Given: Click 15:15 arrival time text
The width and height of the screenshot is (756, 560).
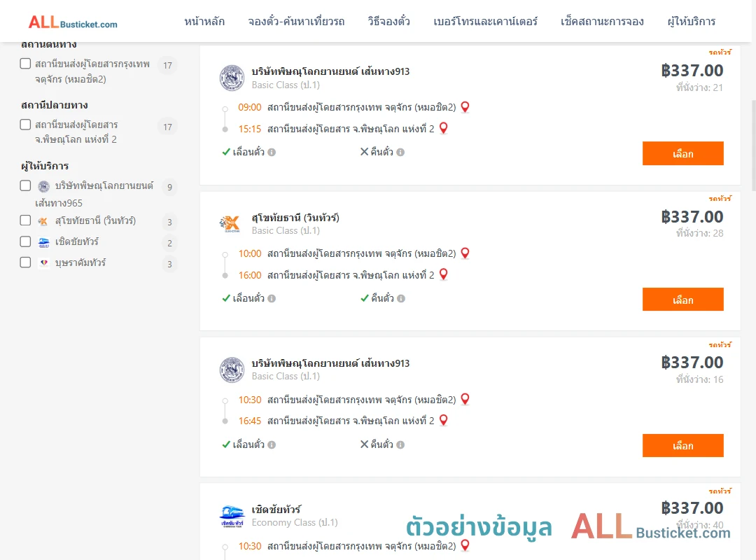Looking at the screenshot, I should [x=249, y=129].
